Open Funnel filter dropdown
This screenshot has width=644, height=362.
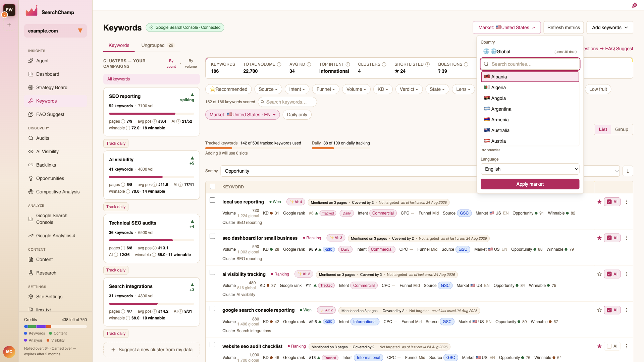[x=326, y=89]
